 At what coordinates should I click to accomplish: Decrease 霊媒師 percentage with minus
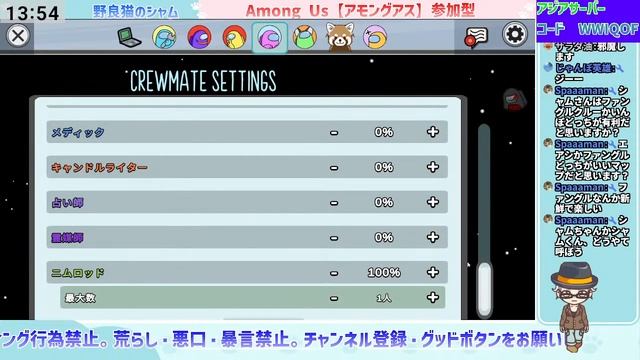[x=334, y=238]
